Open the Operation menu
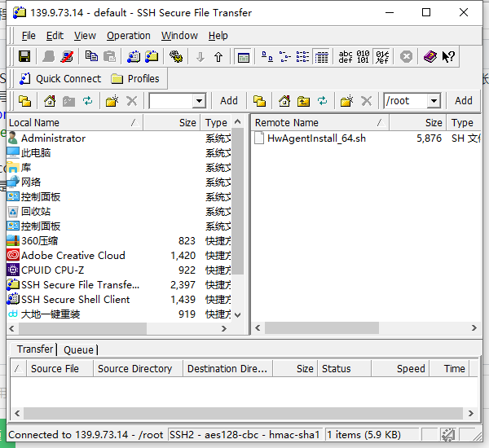489x448 pixels. pos(129,36)
